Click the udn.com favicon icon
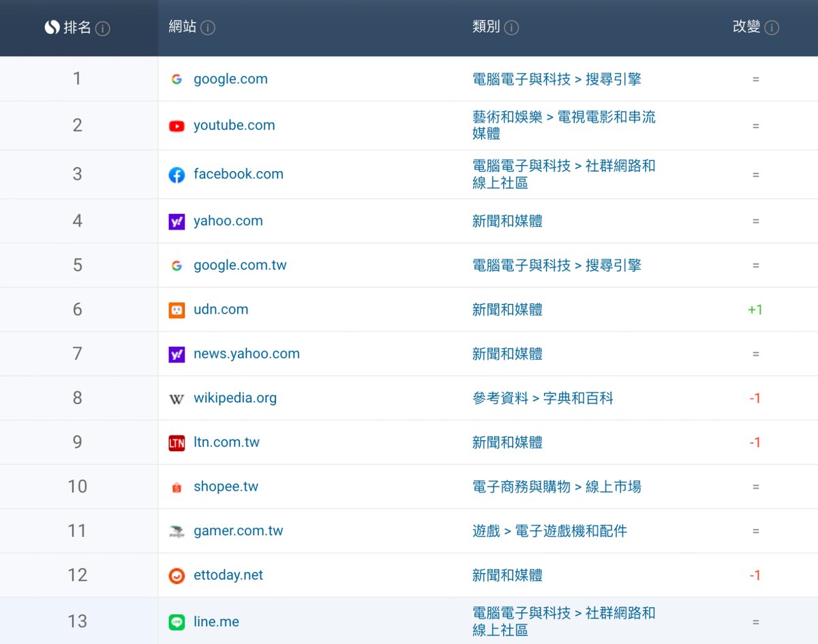The image size is (818, 644). tap(177, 310)
